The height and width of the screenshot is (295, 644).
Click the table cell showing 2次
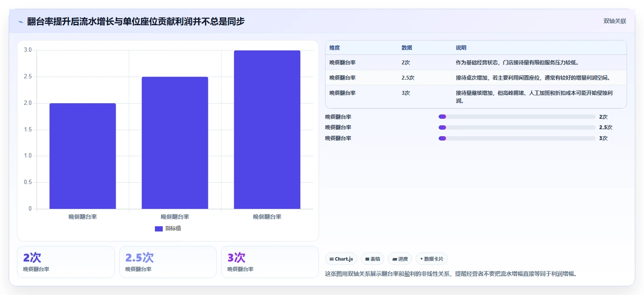point(406,63)
